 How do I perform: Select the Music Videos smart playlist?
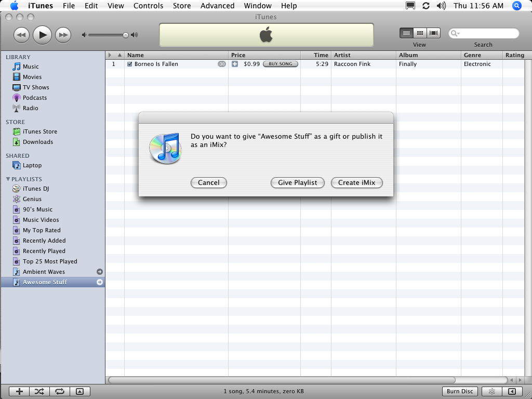coord(41,220)
